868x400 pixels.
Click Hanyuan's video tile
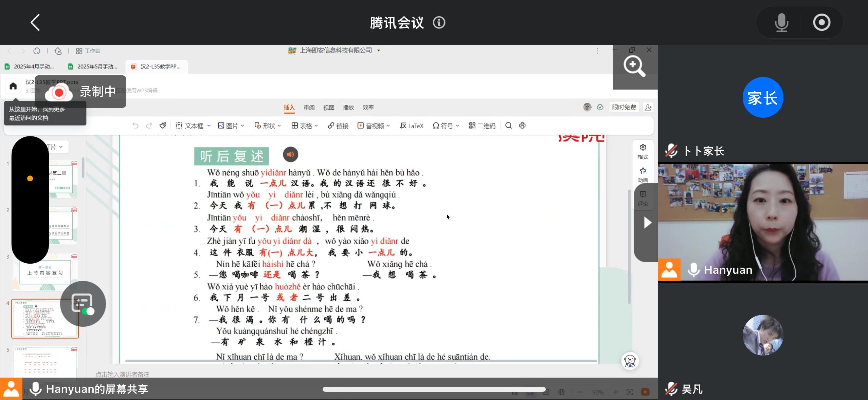[763, 222]
